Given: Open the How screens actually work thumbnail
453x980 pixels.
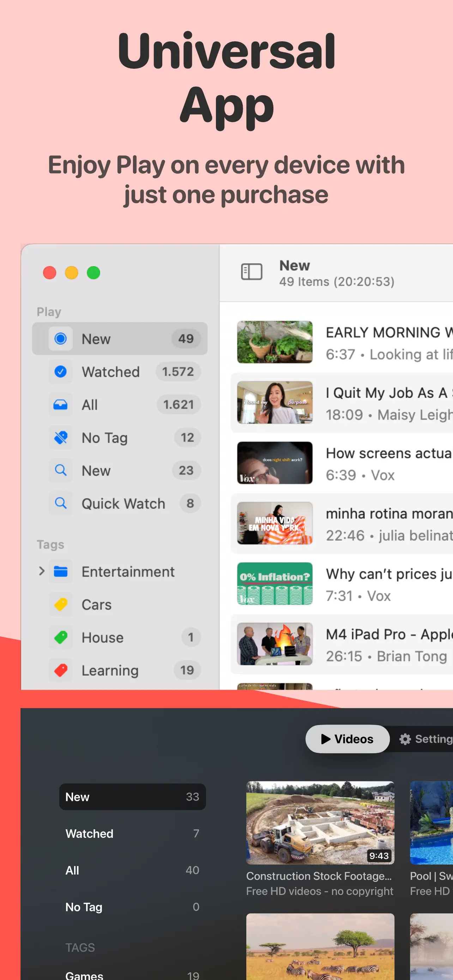Looking at the screenshot, I should (x=274, y=462).
